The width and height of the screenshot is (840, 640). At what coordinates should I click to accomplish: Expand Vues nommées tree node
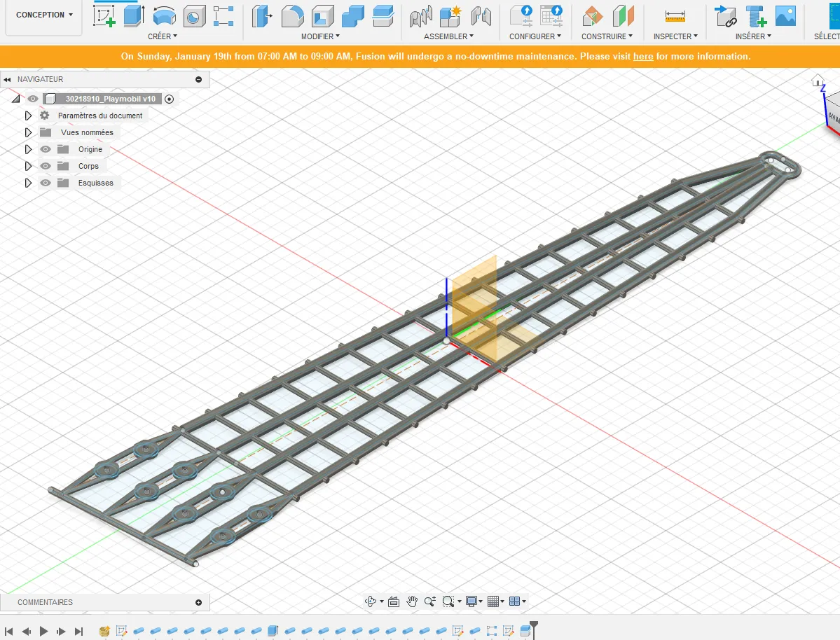click(29, 132)
